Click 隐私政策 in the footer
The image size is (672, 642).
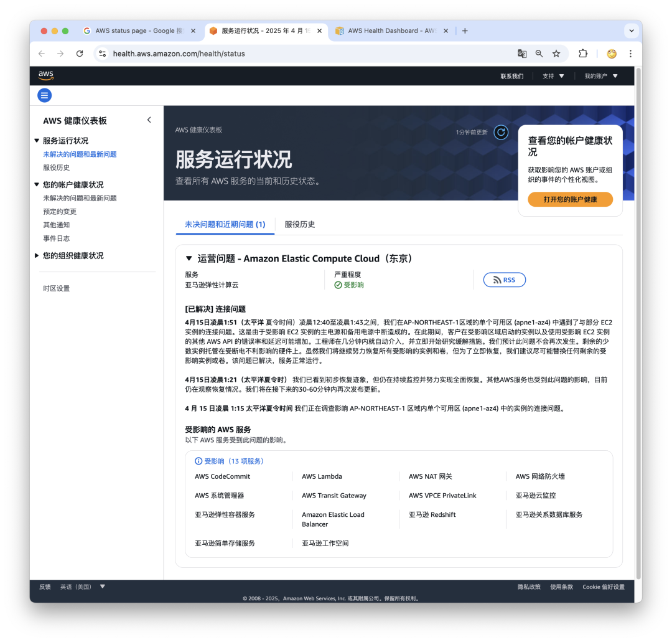pyautogui.click(x=529, y=587)
